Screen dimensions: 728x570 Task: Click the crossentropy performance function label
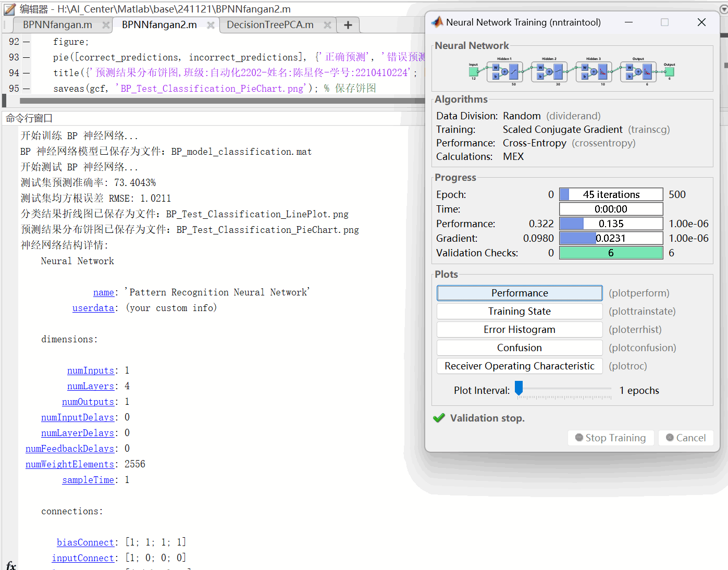click(603, 143)
